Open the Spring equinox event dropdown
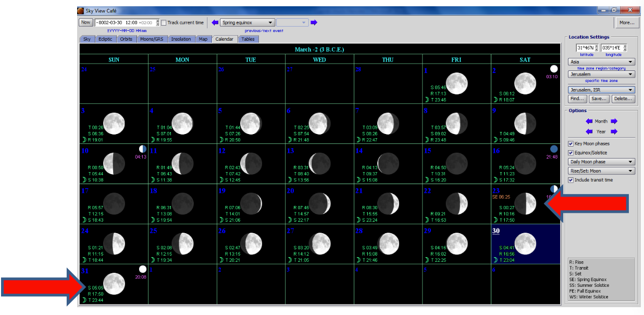644x315 pixels. pos(247,22)
